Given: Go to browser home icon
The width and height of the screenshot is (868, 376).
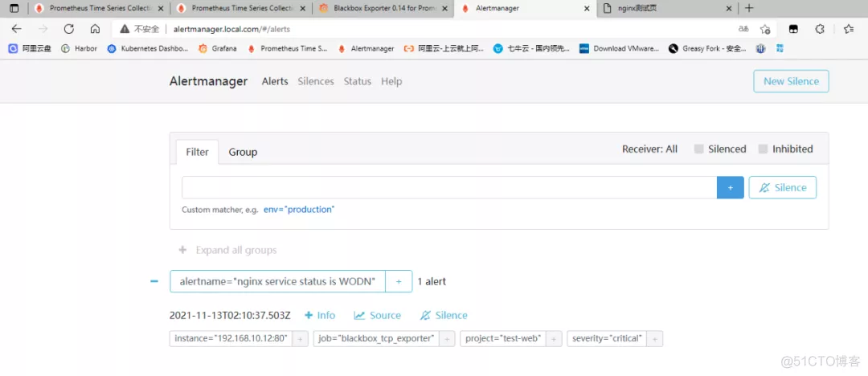Looking at the screenshot, I should point(95,29).
